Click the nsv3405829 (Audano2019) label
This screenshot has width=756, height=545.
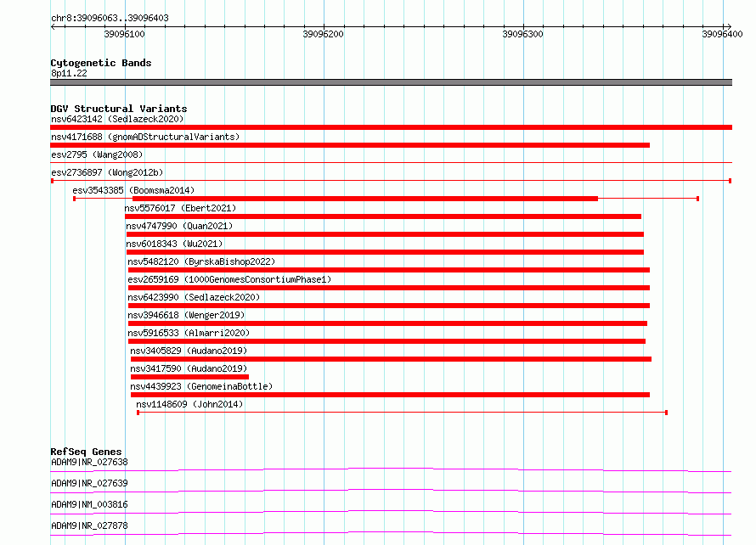pyautogui.click(x=189, y=351)
